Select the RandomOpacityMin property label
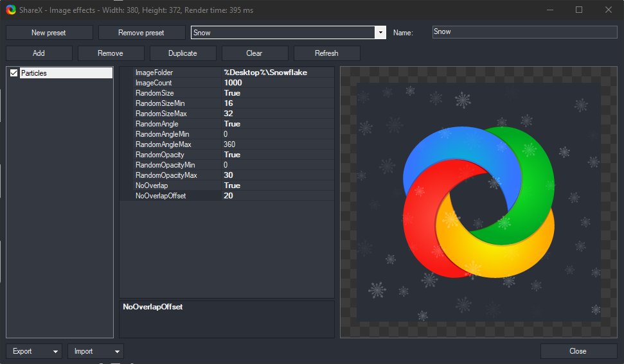 [165, 165]
